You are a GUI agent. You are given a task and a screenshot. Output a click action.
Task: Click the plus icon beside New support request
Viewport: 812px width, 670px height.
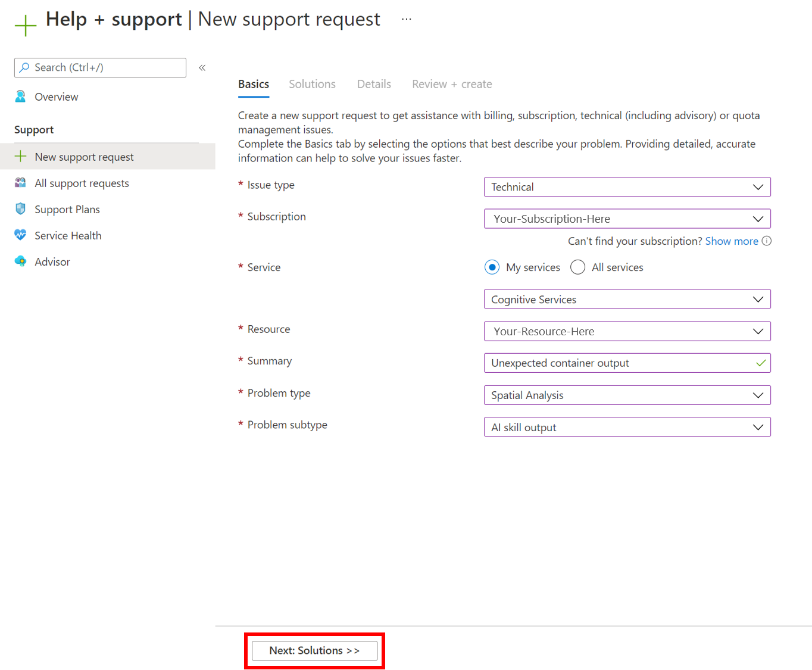[x=21, y=157]
